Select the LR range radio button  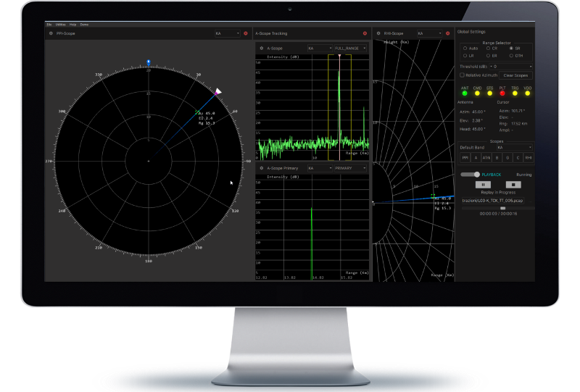coord(465,56)
